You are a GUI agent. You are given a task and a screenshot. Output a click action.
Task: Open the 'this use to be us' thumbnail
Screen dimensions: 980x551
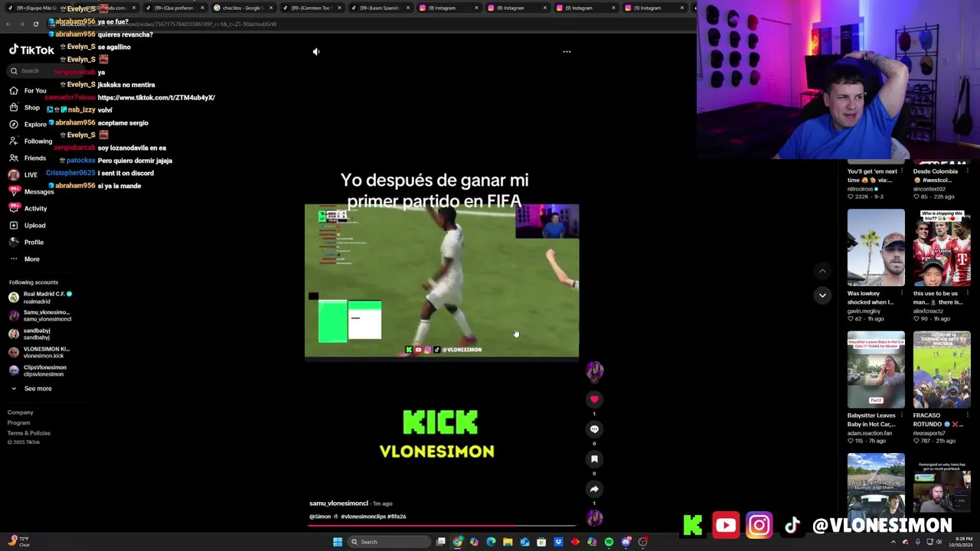[942, 248]
